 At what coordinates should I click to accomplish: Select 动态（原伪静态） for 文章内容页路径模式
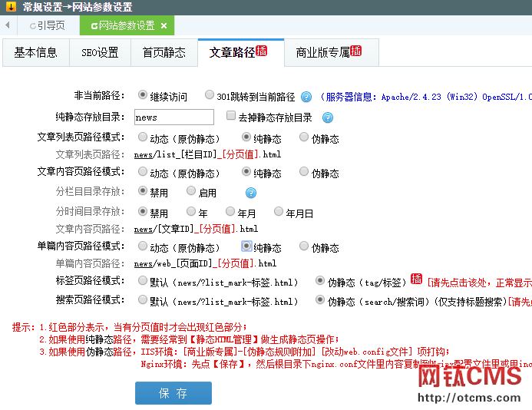pos(143,171)
